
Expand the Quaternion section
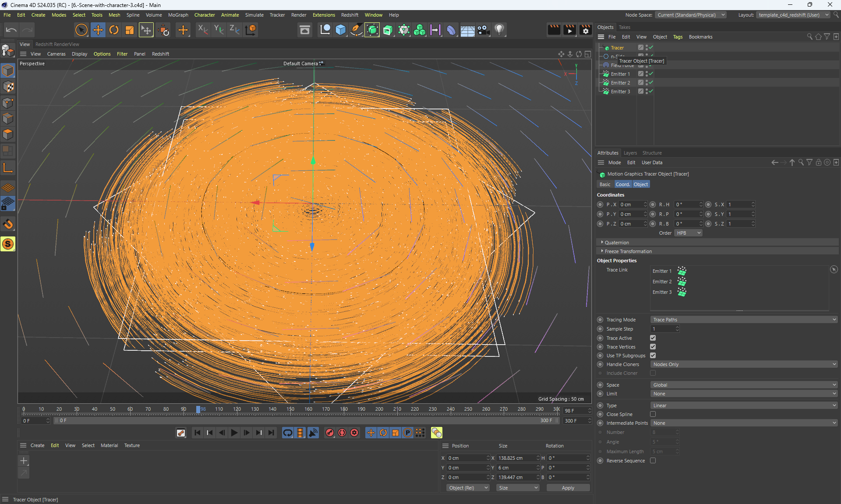pos(617,243)
